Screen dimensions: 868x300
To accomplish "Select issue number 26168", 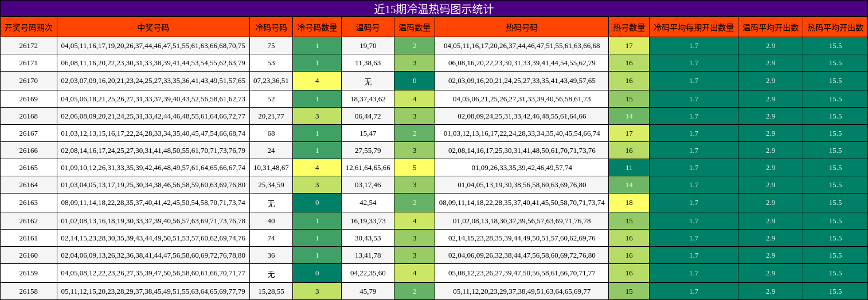I will click(x=29, y=116).
